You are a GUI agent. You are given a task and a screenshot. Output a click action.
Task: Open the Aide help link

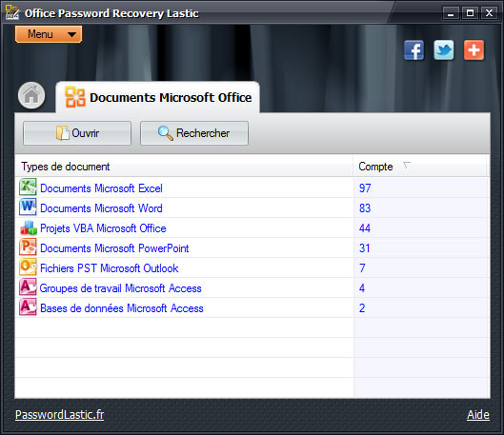click(478, 415)
